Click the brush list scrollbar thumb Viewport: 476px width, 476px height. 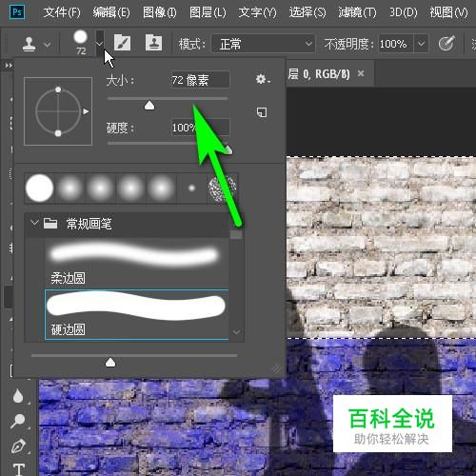[x=236, y=234]
